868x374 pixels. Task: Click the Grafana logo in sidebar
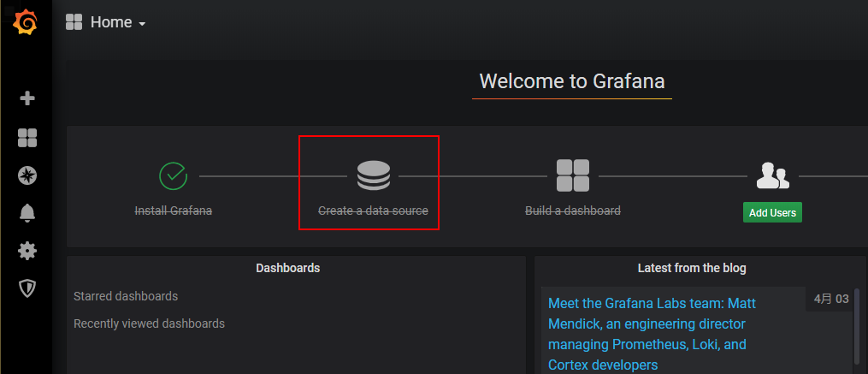coord(25,23)
